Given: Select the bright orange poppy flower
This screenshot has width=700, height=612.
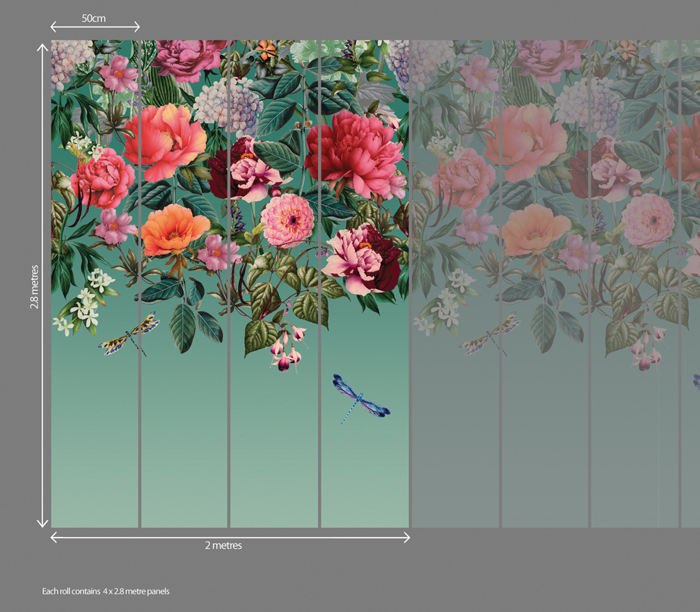Looking at the screenshot, I should point(173,230).
